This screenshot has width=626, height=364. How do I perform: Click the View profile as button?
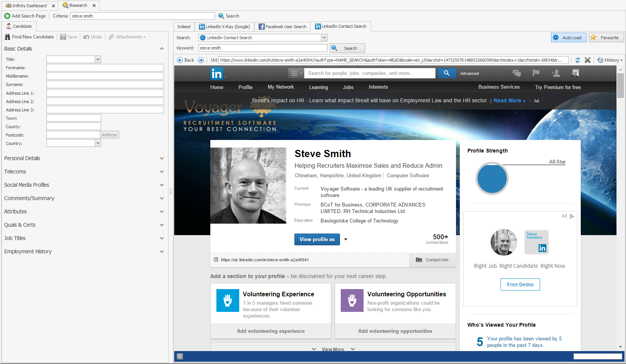(x=317, y=239)
